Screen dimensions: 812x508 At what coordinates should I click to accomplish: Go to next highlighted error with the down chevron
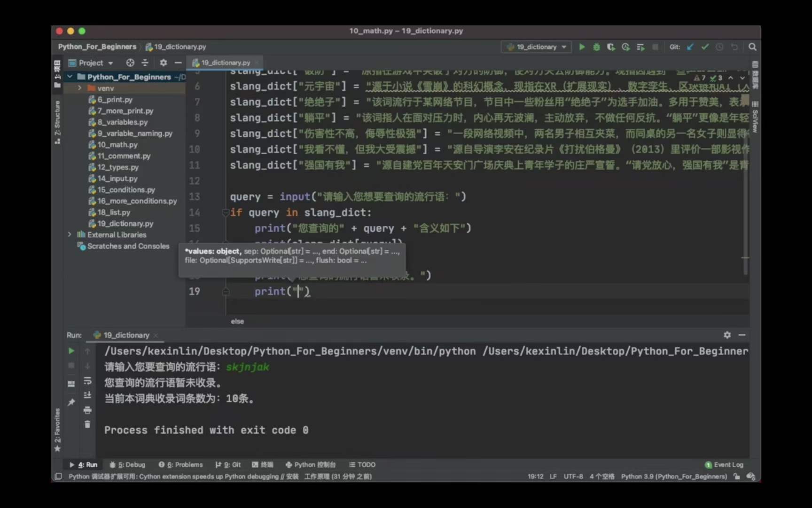pos(742,78)
